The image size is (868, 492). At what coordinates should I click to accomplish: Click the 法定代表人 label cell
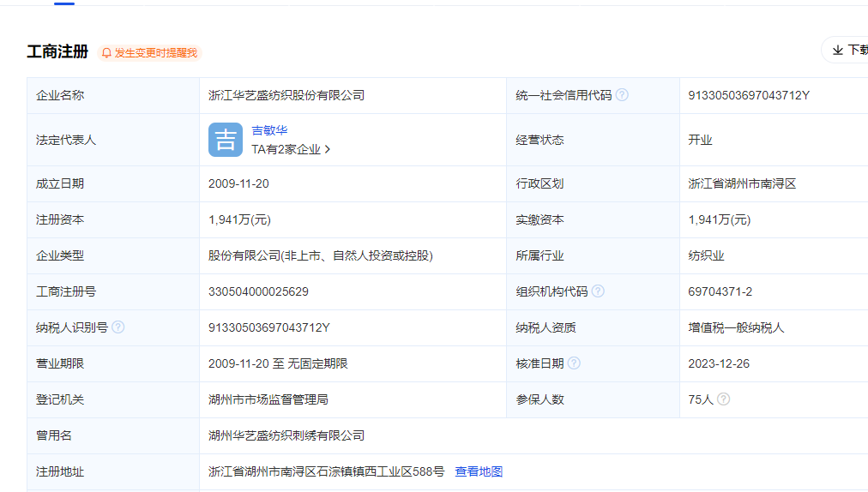pyautogui.click(x=113, y=140)
